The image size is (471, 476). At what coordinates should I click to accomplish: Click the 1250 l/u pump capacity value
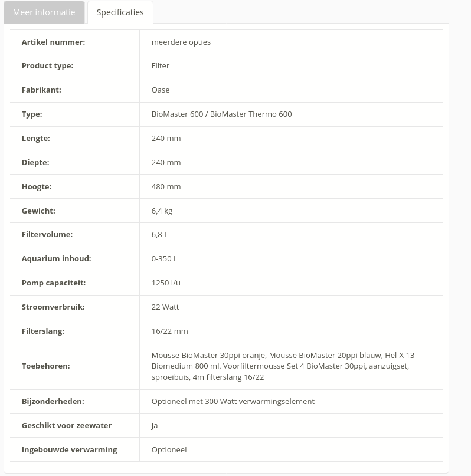(166, 283)
